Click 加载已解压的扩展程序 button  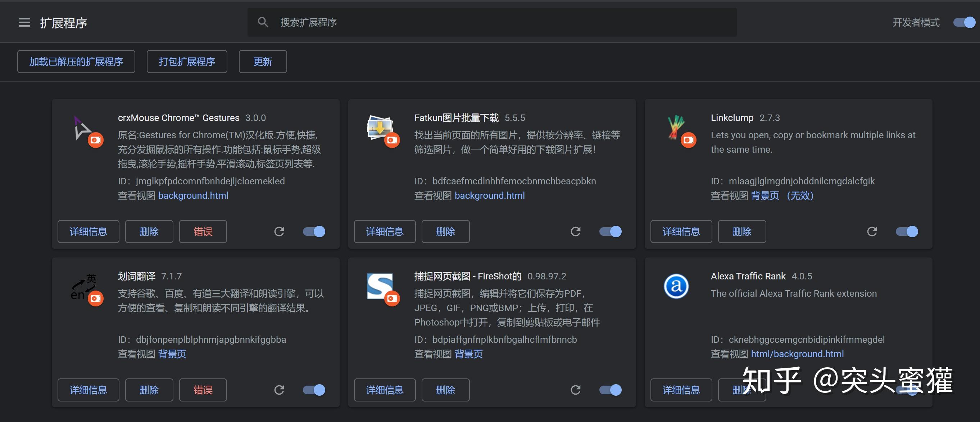pyautogui.click(x=76, y=62)
